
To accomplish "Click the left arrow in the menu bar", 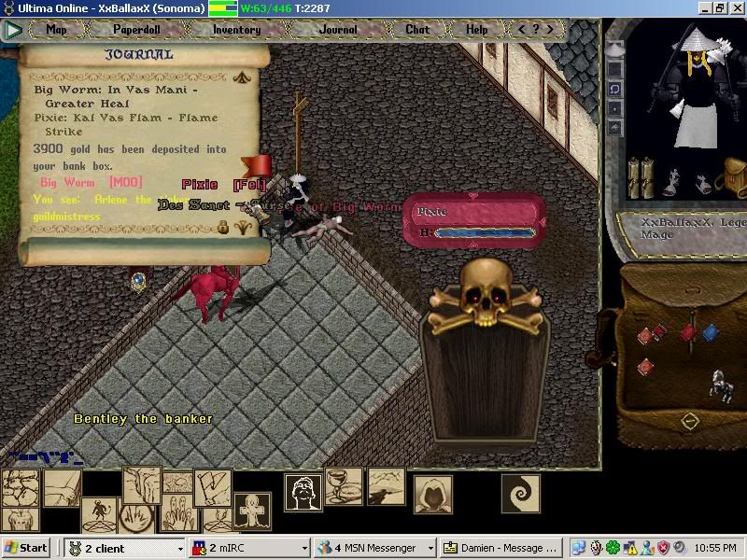I will point(522,30).
